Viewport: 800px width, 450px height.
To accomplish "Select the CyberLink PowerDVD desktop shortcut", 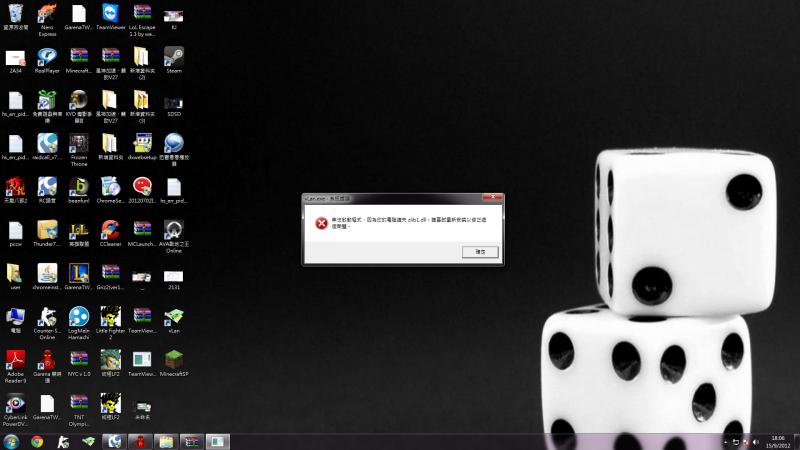I will [x=15, y=404].
